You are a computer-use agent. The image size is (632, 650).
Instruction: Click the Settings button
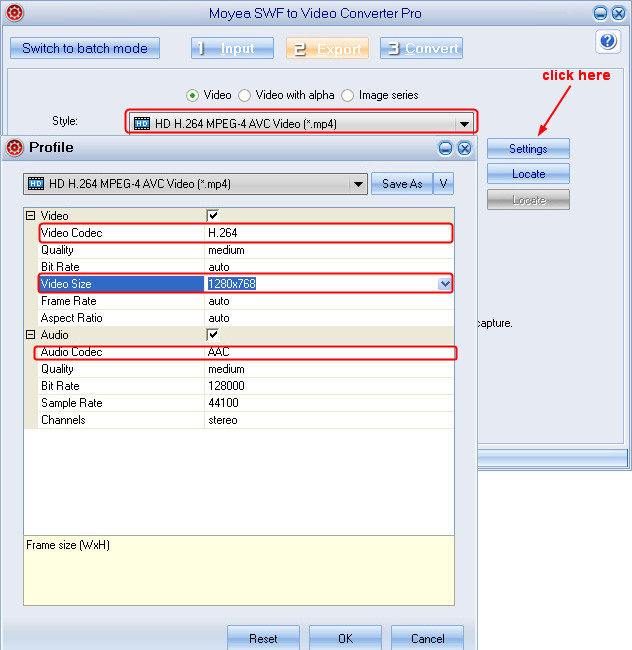[x=528, y=149]
